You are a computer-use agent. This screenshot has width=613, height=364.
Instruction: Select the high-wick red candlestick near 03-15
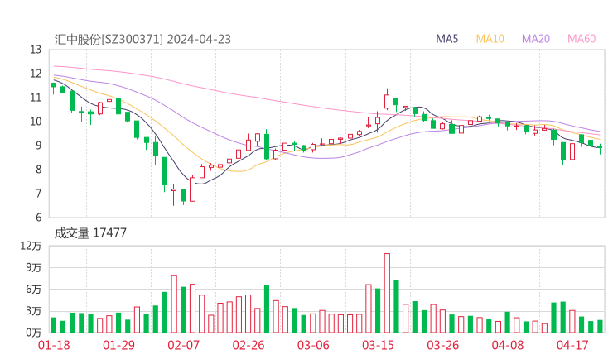click(387, 101)
